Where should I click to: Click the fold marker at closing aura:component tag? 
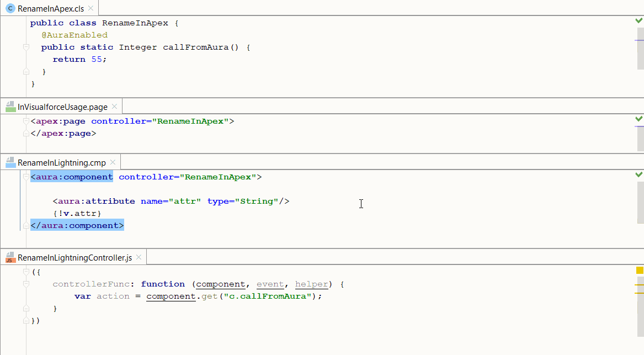click(26, 225)
